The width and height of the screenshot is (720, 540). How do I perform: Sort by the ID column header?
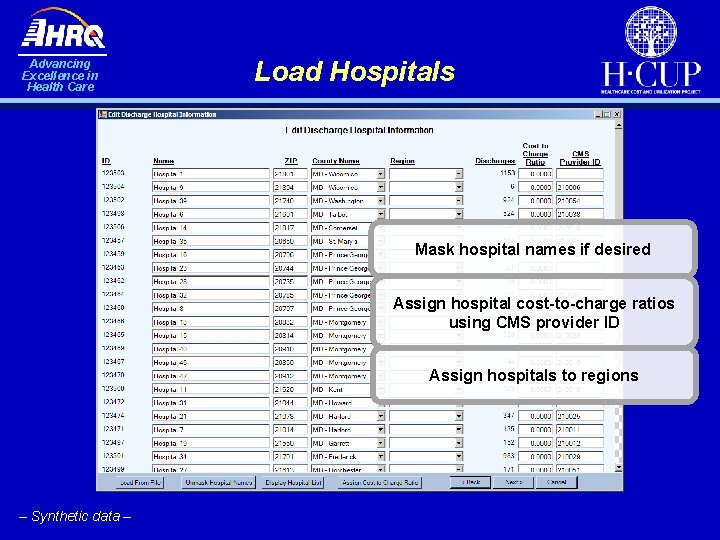click(x=106, y=161)
